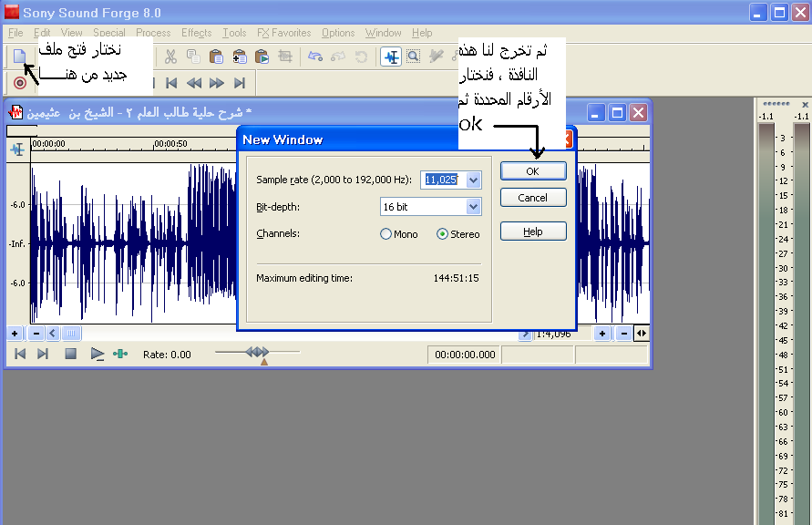Click the -Inf. label on the level ruler
The width and height of the screenshot is (812, 525).
point(17,243)
